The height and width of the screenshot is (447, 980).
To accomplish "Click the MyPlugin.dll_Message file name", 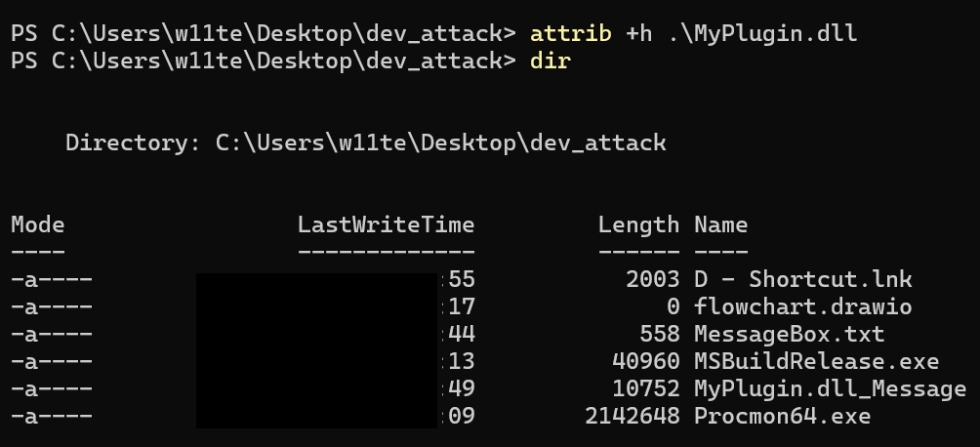I will pyautogui.click(x=830, y=389).
